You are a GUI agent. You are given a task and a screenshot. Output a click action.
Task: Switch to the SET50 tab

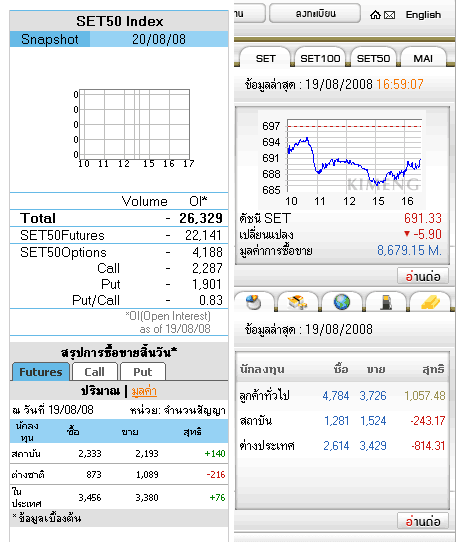[373, 58]
